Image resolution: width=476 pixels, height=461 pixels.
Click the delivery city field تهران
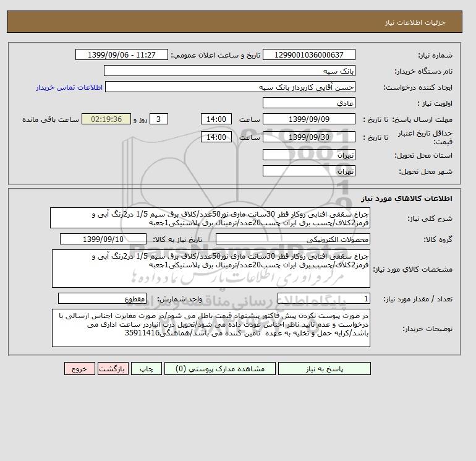308,171
